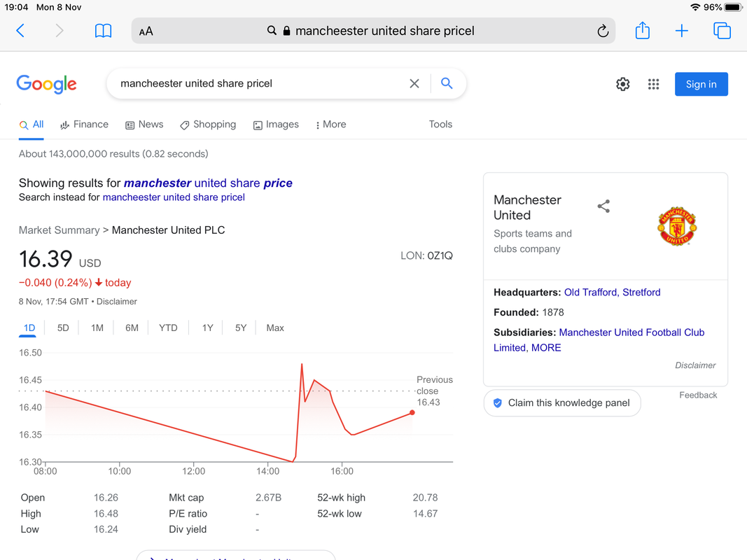Screen dimensions: 747x560
Task: Click the 52-wk high value 20.78
Action: point(425,498)
